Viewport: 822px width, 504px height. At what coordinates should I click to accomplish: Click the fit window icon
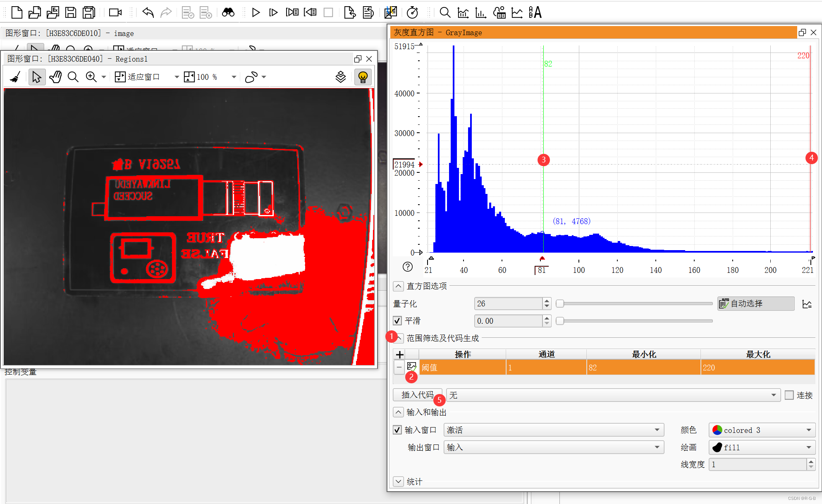pyautogui.click(x=120, y=77)
